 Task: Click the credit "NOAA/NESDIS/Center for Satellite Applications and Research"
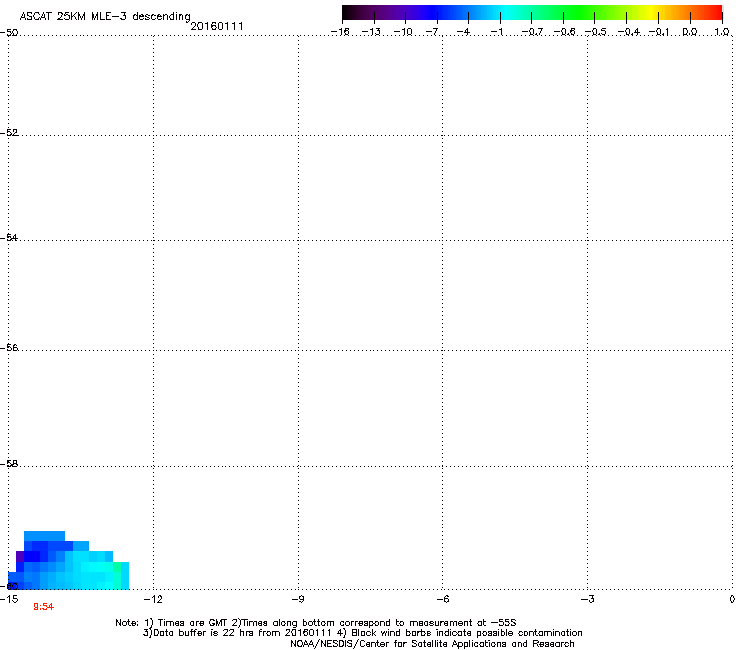pyautogui.click(x=432, y=644)
